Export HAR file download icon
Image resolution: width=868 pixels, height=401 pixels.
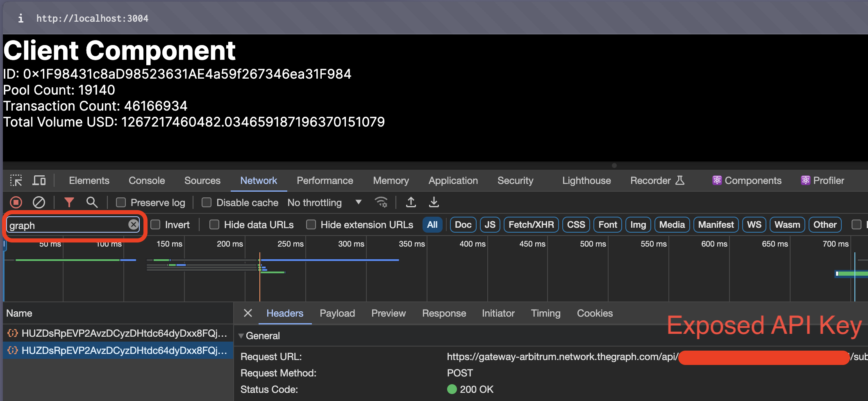click(434, 202)
